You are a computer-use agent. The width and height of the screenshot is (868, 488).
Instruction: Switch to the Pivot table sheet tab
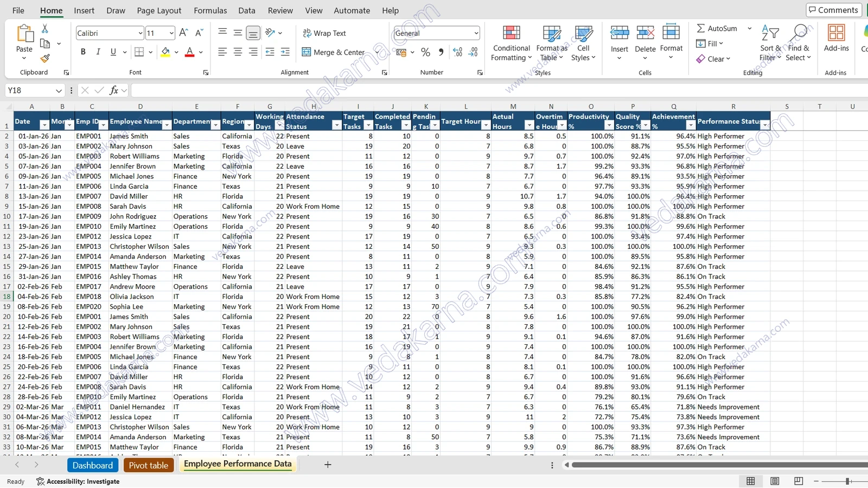149,465
